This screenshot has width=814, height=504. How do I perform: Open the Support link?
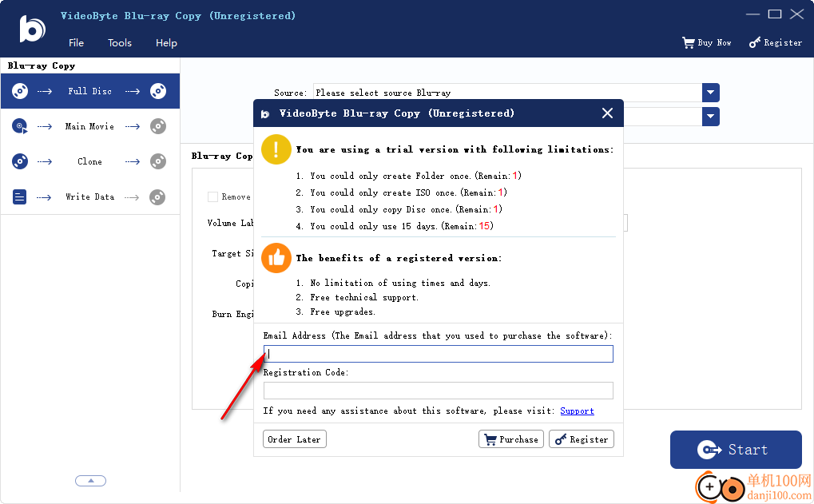click(x=577, y=411)
